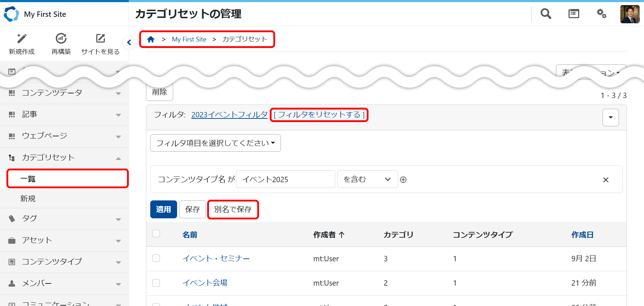The image size is (644, 306).
Task: Open the タグ sidebar menu
Action: (64, 219)
